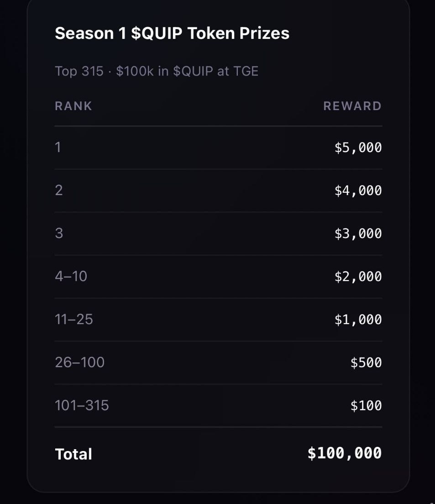Click the bold Total label

point(73,454)
